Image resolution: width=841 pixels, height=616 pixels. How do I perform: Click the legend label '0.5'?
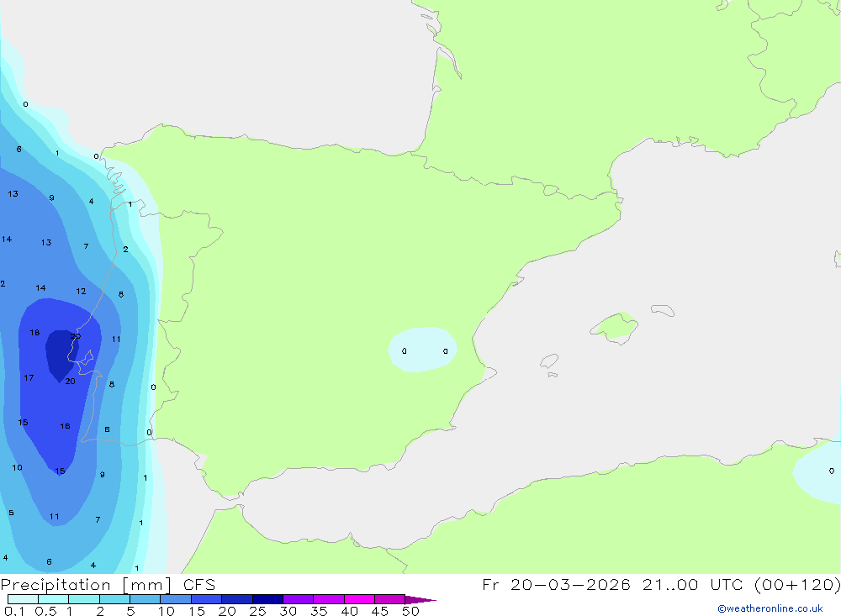tap(45, 611)
